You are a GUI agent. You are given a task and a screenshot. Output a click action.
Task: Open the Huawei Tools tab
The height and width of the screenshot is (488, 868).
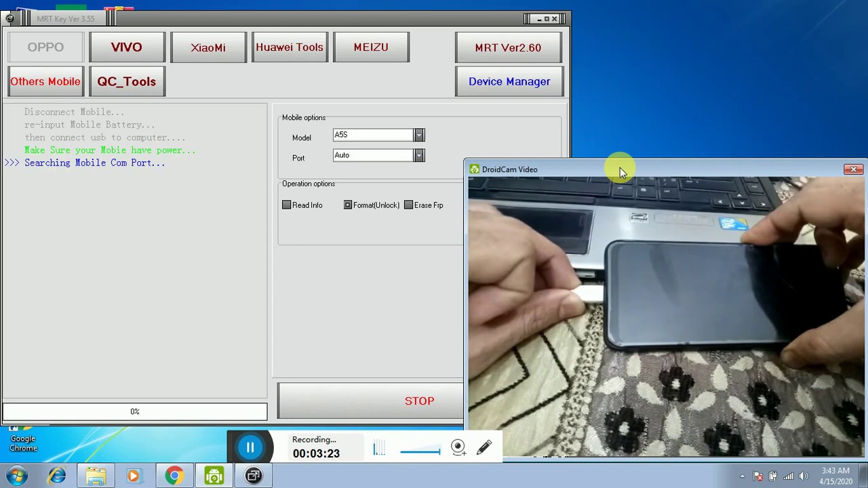290,47
